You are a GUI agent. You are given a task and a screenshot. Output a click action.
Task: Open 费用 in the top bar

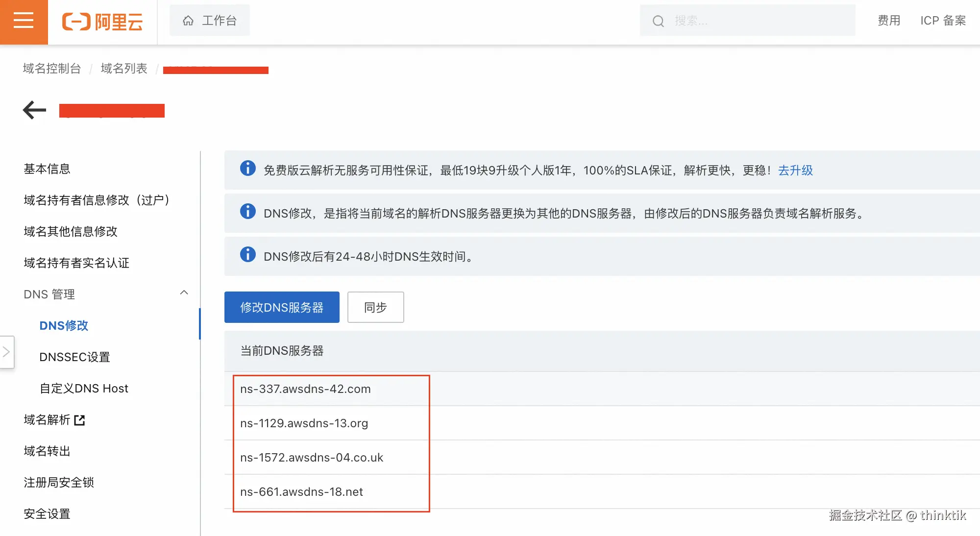[x=888, y=21]
